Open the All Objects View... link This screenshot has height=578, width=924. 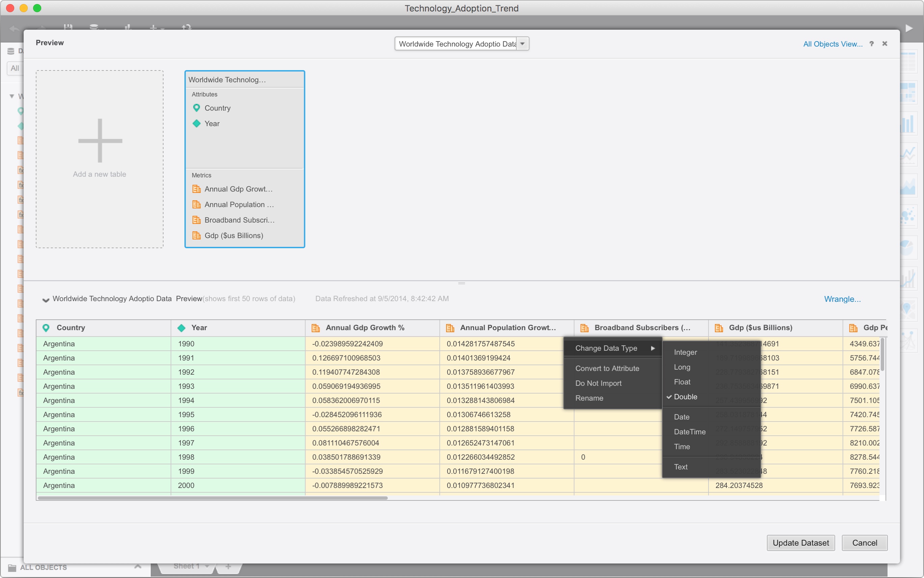click(833, 44)
